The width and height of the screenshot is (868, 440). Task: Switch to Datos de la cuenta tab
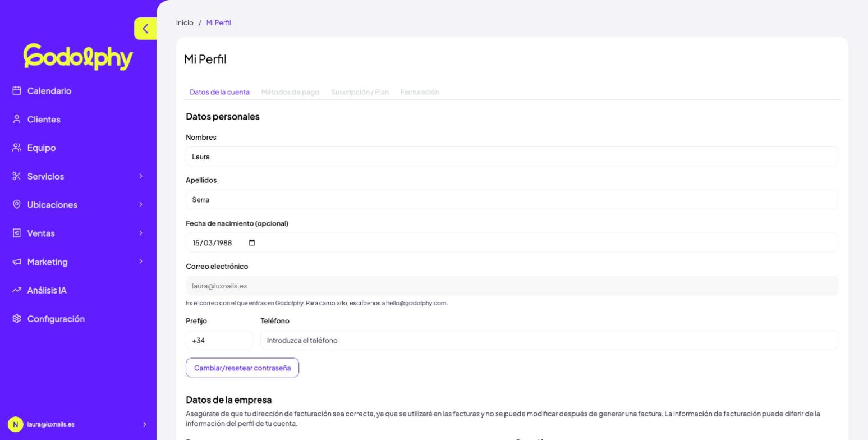click(x=219, y=92)
